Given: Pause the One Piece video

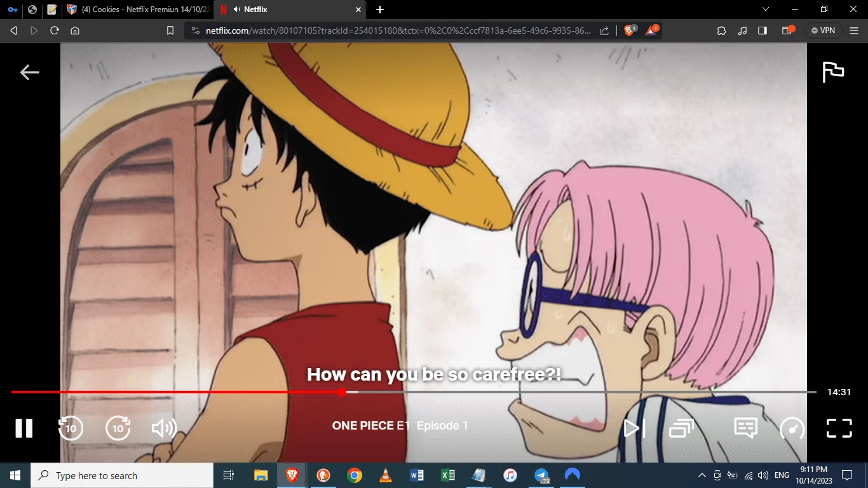Looking at the screenshot, I should [x=24, y=428].
